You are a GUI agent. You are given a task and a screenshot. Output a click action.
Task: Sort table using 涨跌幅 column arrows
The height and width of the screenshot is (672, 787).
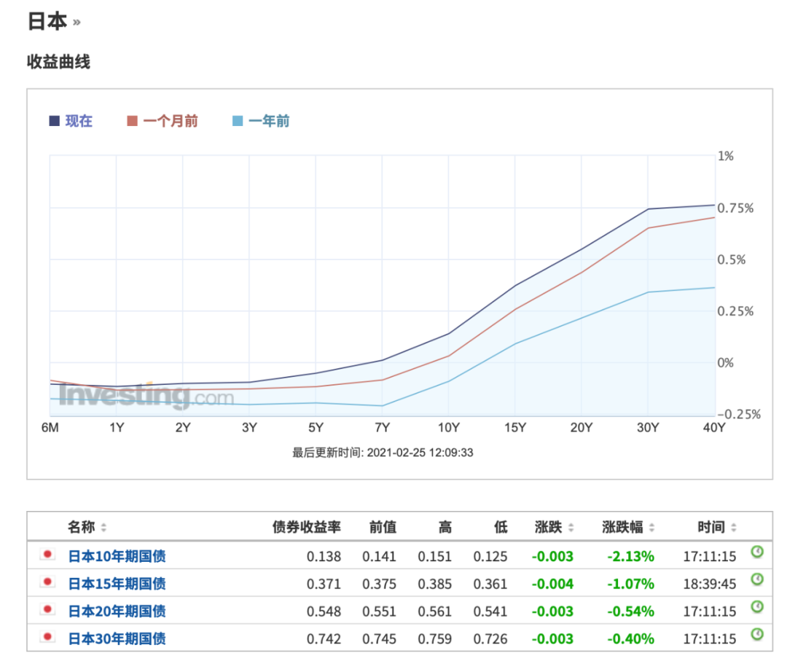coord(651,528)
